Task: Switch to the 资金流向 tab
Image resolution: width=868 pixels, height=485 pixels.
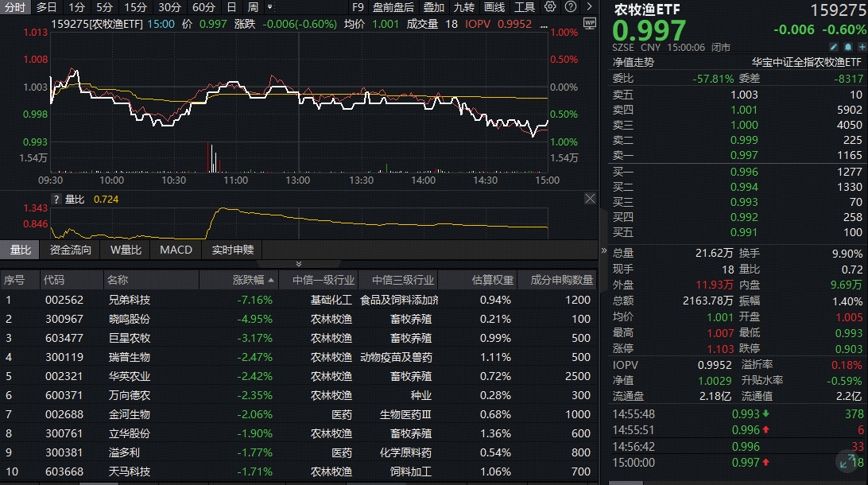Action: pos(70,250)
